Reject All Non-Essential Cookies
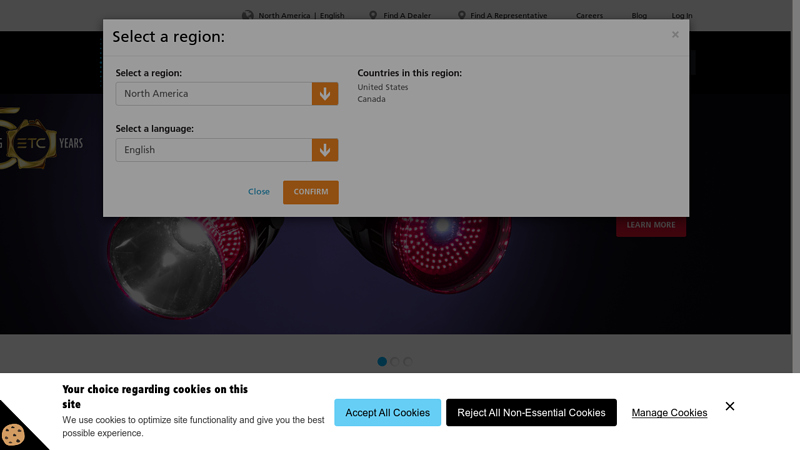The width and height of the screenshot is (800, 450). tap(531, 413)
